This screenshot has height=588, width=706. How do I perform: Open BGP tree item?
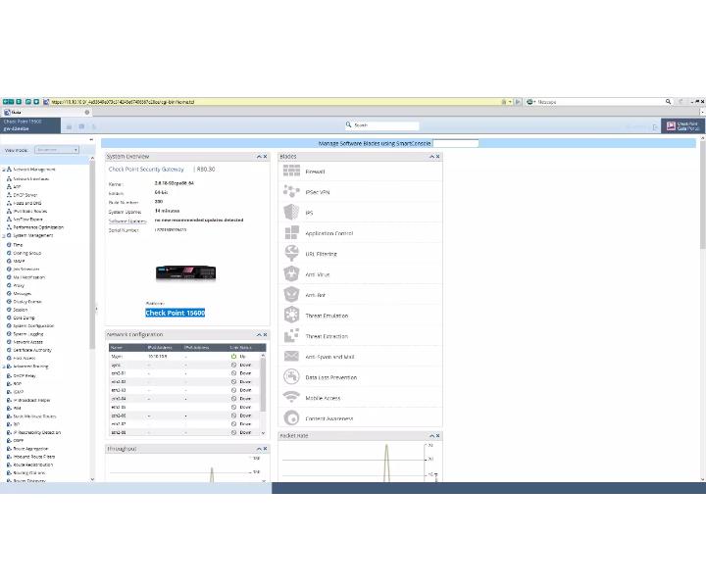17,383
